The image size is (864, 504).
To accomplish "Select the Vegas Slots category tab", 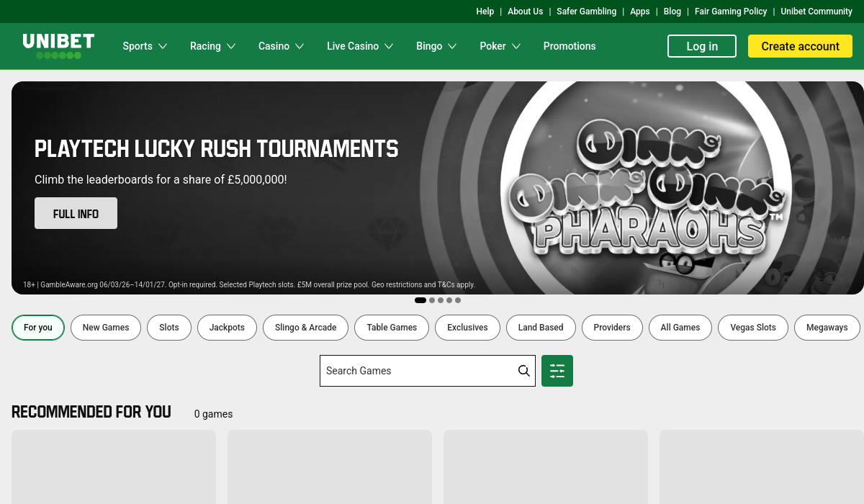I will click(753, 328).
